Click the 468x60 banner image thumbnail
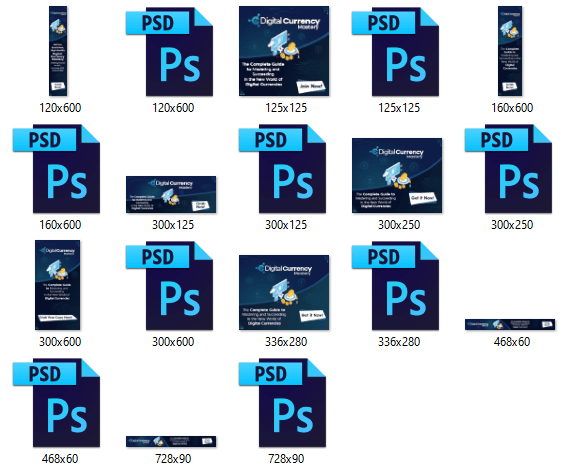Screen dimensions: 567x472 click(510, 324)
